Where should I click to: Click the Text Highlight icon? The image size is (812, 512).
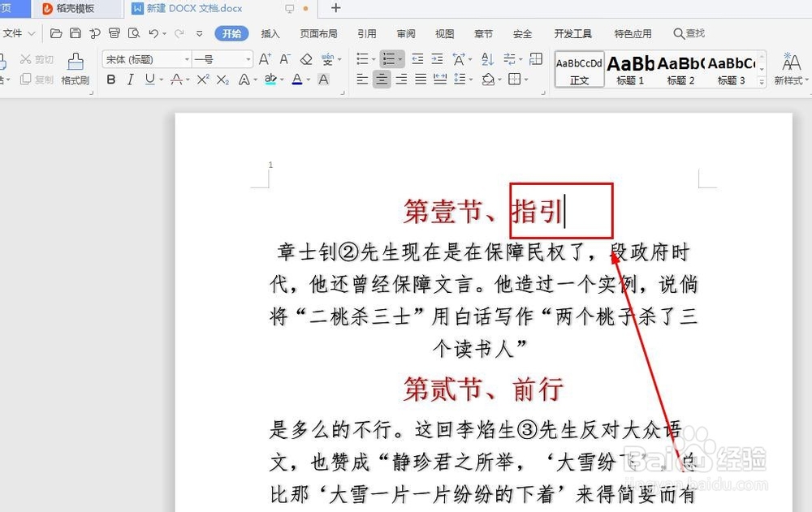270,79
